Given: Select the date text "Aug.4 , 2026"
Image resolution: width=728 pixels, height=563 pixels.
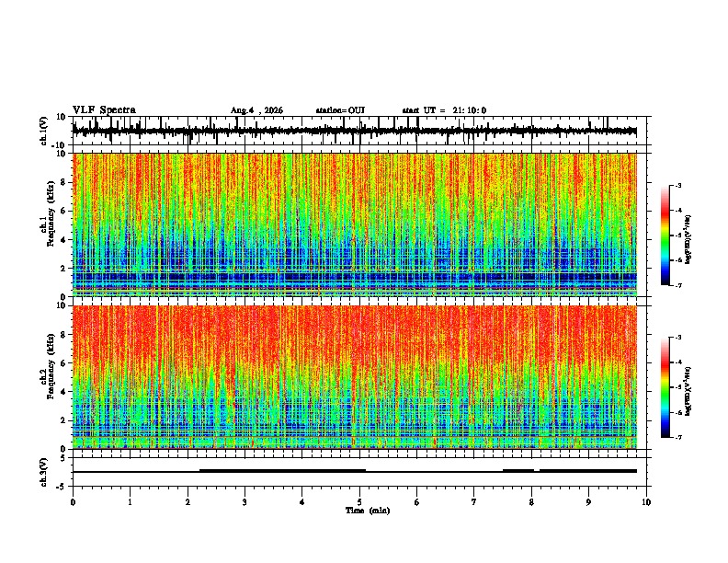Looking at the screenshot, I should 256,110.
